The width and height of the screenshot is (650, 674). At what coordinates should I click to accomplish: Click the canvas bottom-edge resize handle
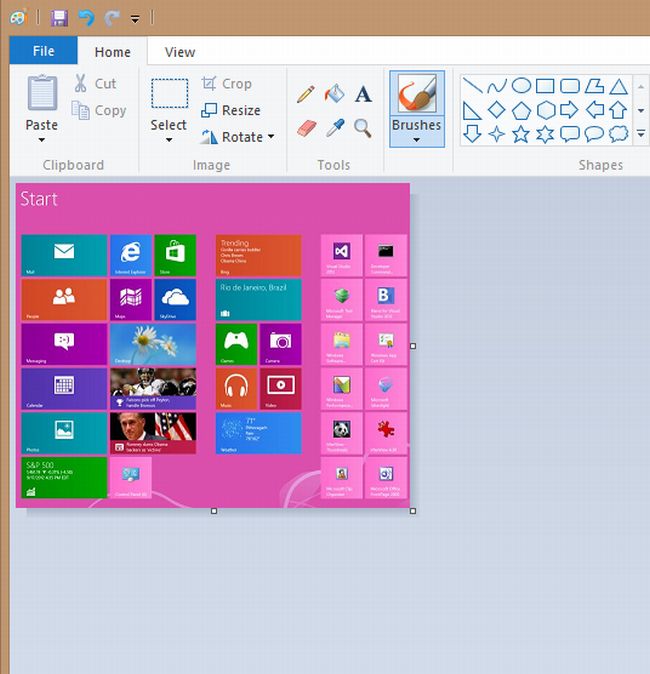(x=214, y=511)
